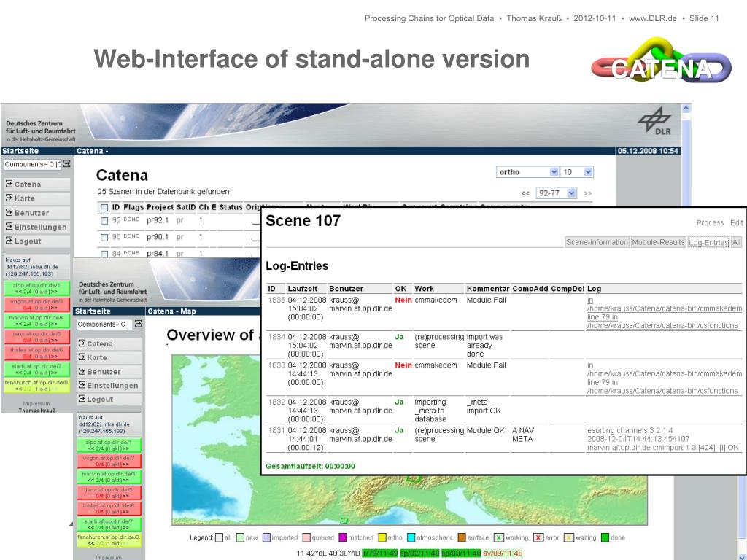Image resolution: width=747 pixels, height=560 pixels.
Task: Click the 'lr/79/11:49' status entry below the map
Action: 379,553
